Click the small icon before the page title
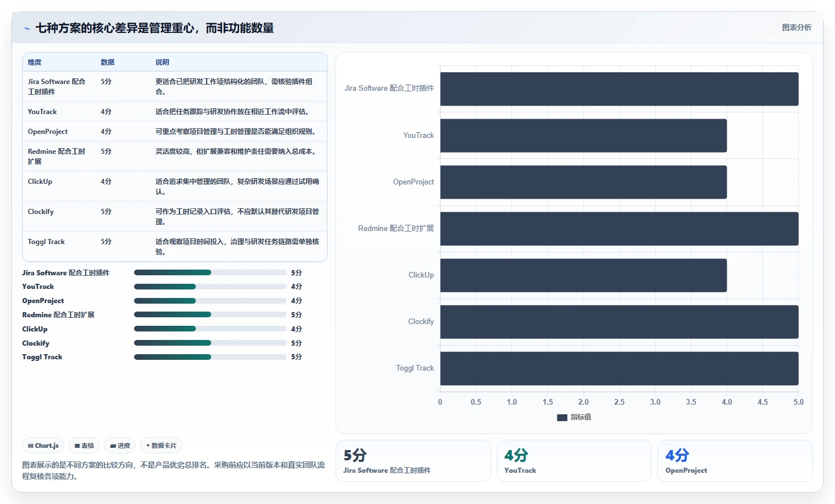Screen dimensions: 835x504 click(x=27, y=28)
